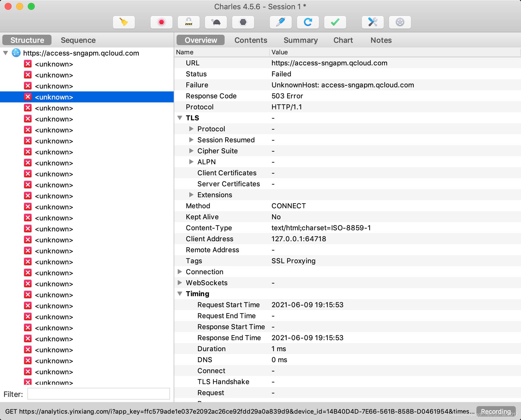Select the Status Failed row
The image size is (521, 420).
347,74
